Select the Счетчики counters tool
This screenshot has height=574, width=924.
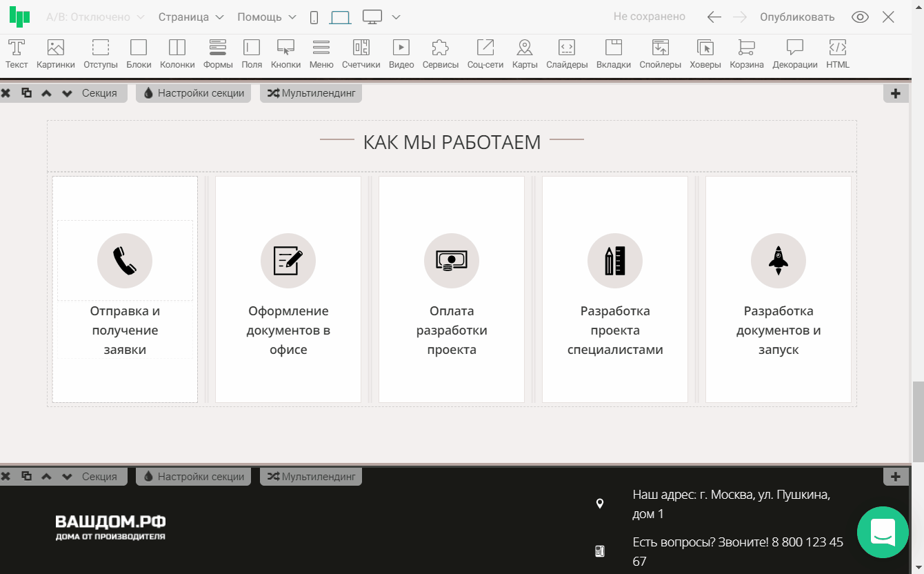point(361,54)
